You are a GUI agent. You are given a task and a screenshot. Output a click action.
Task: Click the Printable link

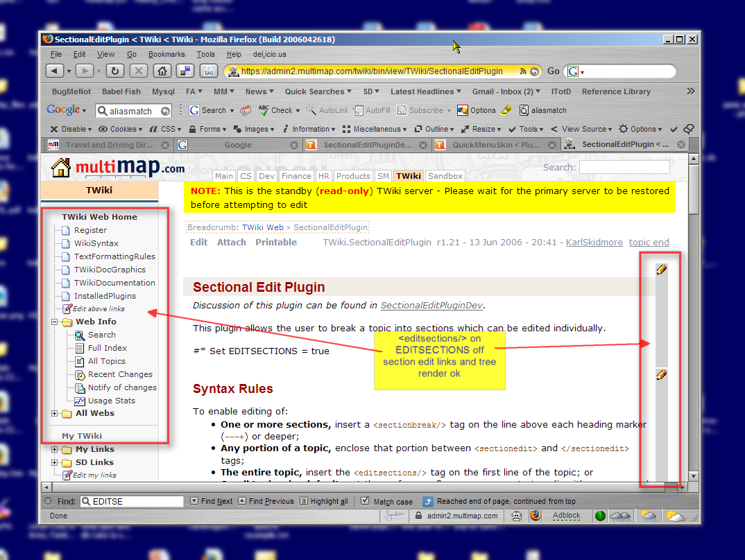point(276,242)
